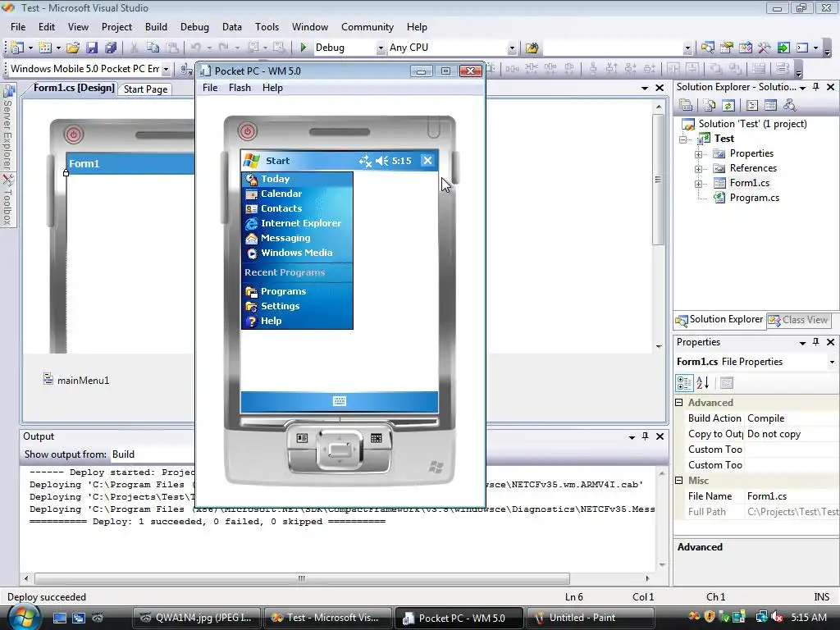
Task: Switch to the Start Page tab
Action: pos(146,89)
